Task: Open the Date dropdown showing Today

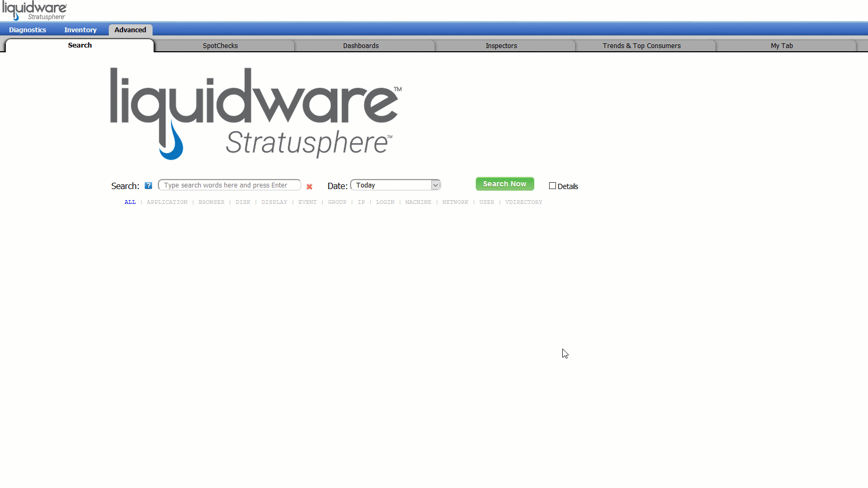Action: click(395, 185)
